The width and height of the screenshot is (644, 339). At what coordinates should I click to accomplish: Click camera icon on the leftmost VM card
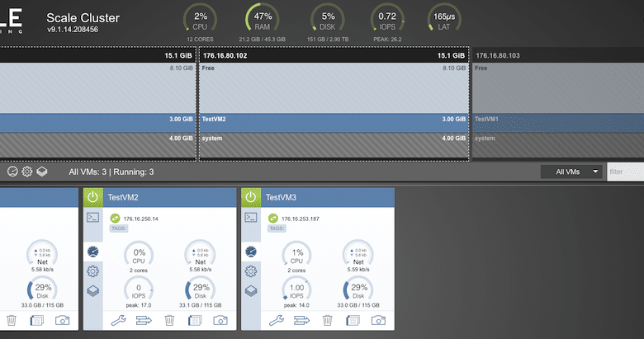pos(63,320)
